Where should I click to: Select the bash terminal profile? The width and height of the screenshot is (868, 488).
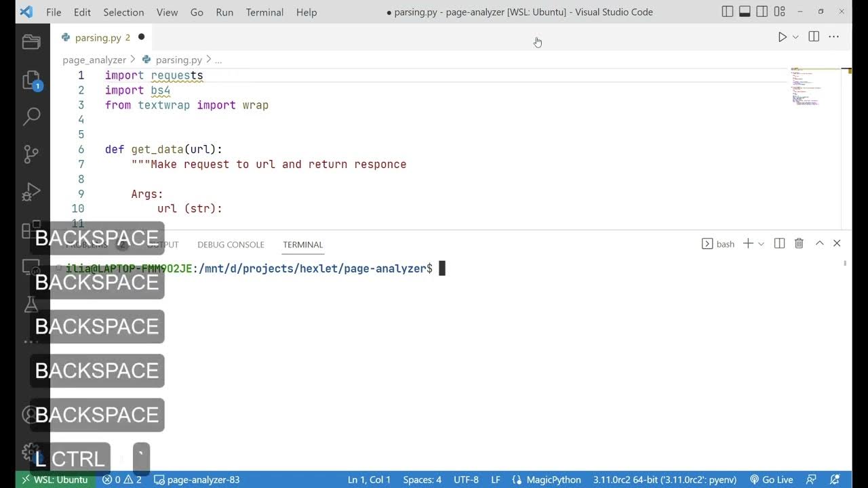click(x=718, y=243)
